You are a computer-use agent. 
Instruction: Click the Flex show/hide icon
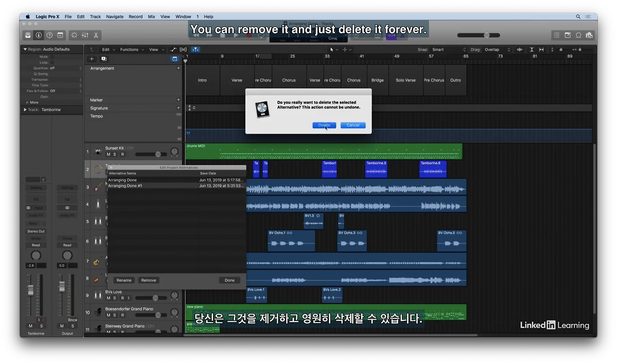(x=183, y=50)
